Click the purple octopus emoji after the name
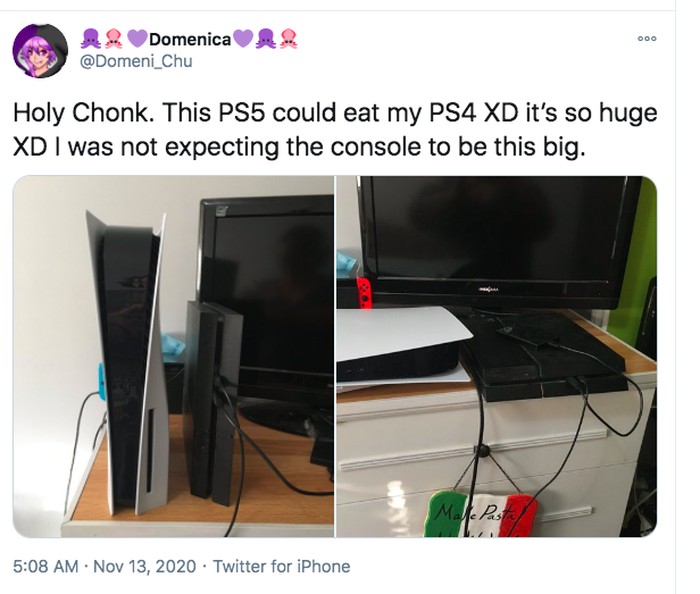The height and width of the screenshot is (594, 700). 265,39
